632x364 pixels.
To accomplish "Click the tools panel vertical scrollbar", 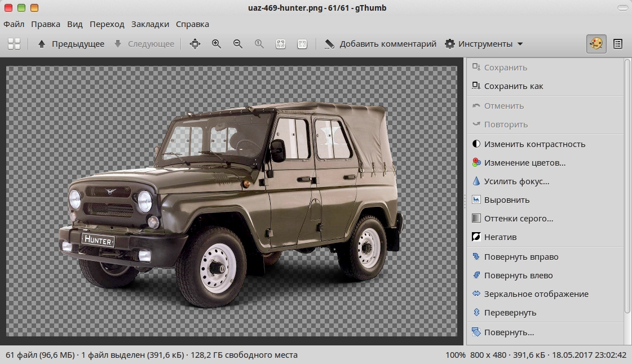I will [627, 185].
